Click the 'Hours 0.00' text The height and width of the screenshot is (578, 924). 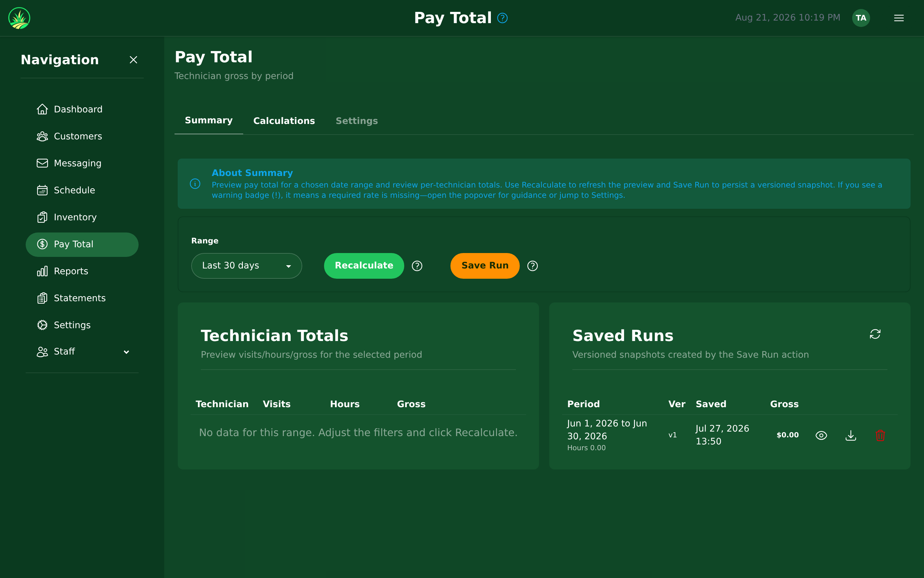586,448
